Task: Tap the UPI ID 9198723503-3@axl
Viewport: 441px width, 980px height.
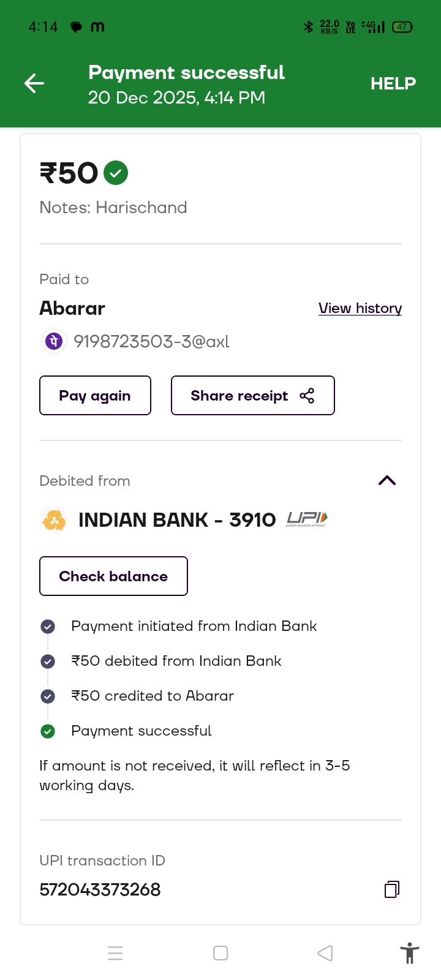Action: (x=151, y=341)
